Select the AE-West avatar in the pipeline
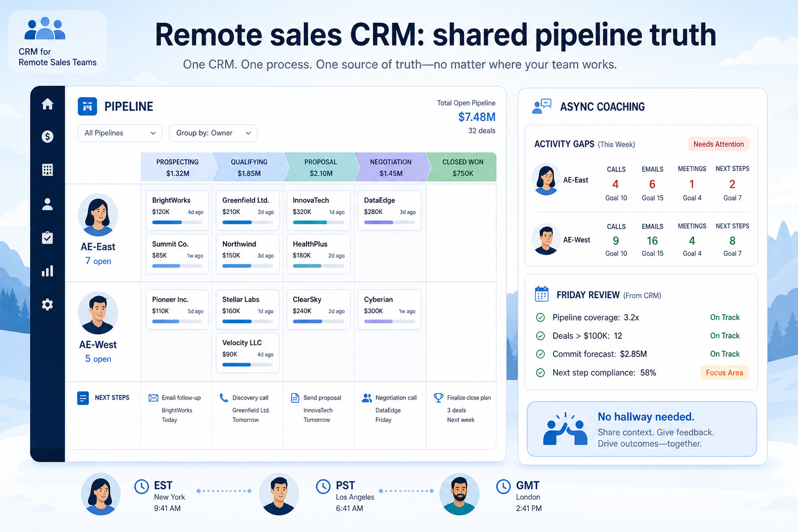 pos(98,313)
